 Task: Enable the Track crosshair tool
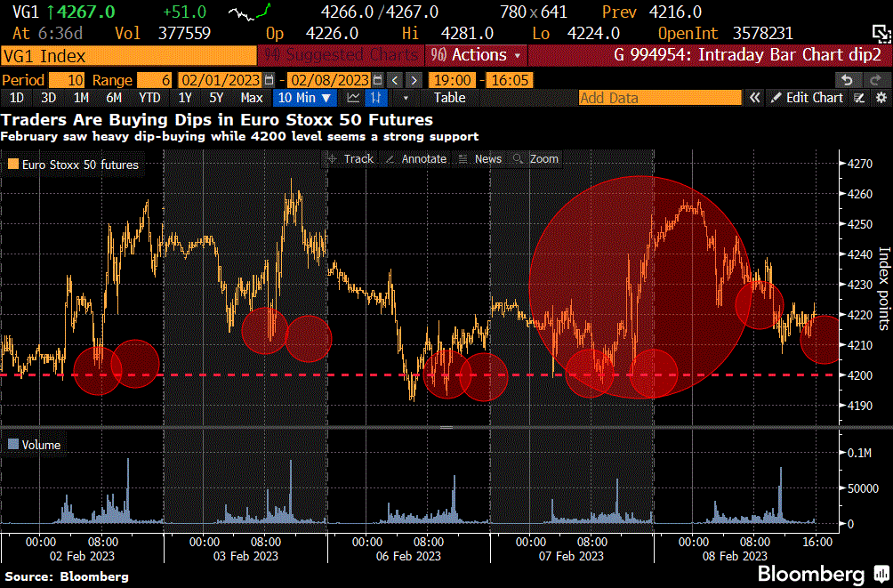pos(350,159)
